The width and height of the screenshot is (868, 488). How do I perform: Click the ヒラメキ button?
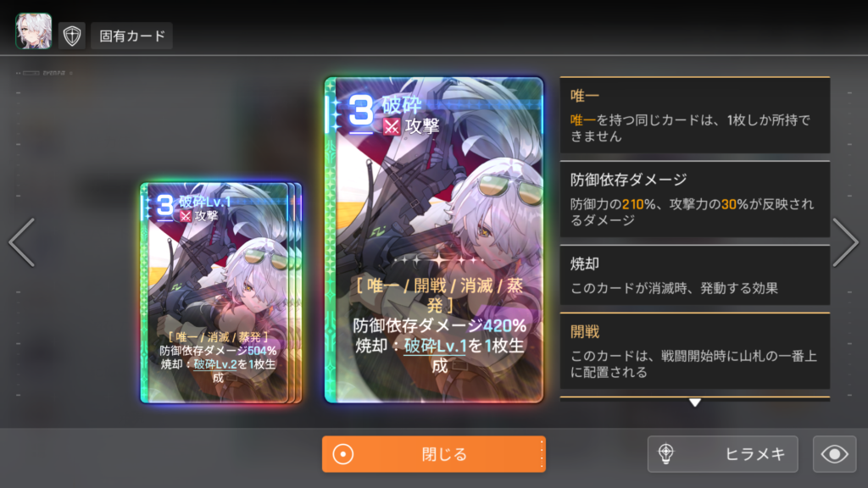click(x=722, y=454)
